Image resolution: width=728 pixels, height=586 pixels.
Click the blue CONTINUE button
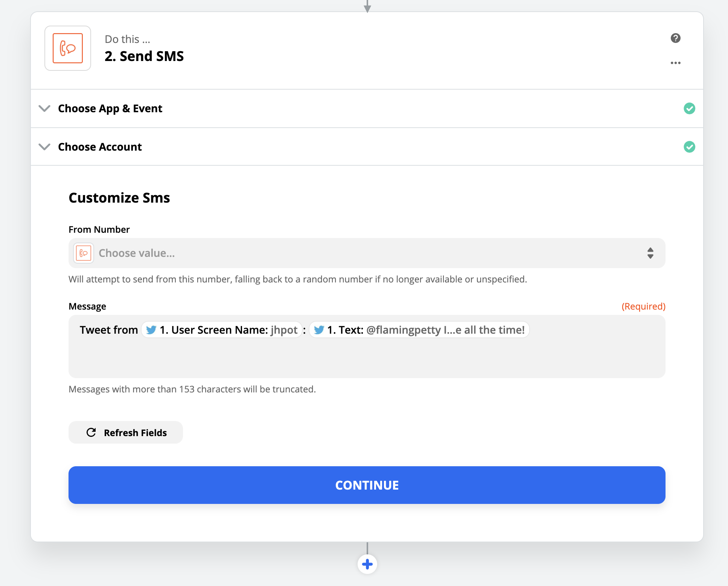click(x=367, y=485)
